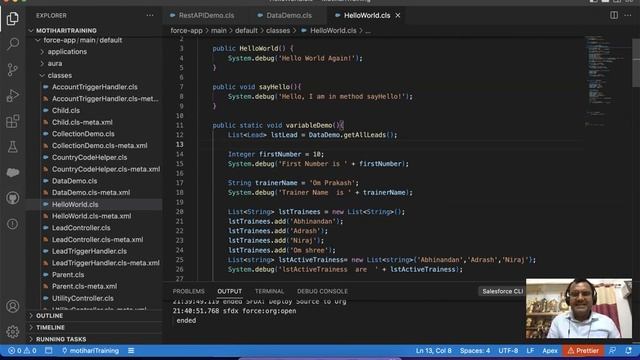Open editor more actions ellipsis
The width and height of the screenshot is (640, 360).
[x=628, y=15]
